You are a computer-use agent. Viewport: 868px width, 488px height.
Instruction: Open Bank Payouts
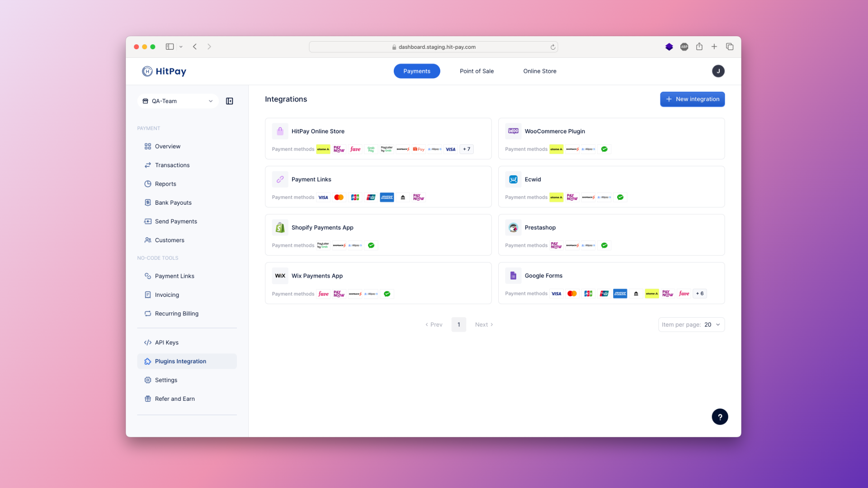pos(187,203)
